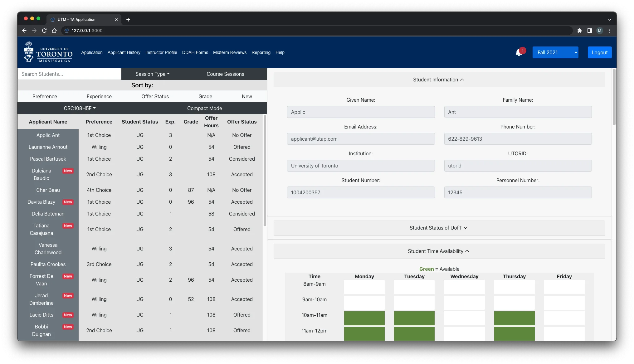634x364 pixels.
Task: Open a new browser tab with the plus icon
Action: pos(128,20)
